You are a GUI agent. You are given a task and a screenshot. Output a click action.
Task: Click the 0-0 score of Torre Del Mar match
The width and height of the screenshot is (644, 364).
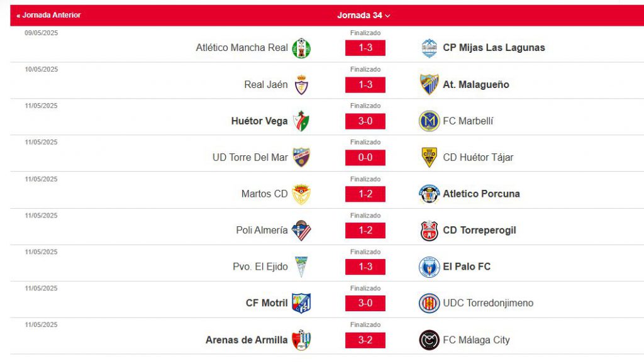tap(365, 158)
